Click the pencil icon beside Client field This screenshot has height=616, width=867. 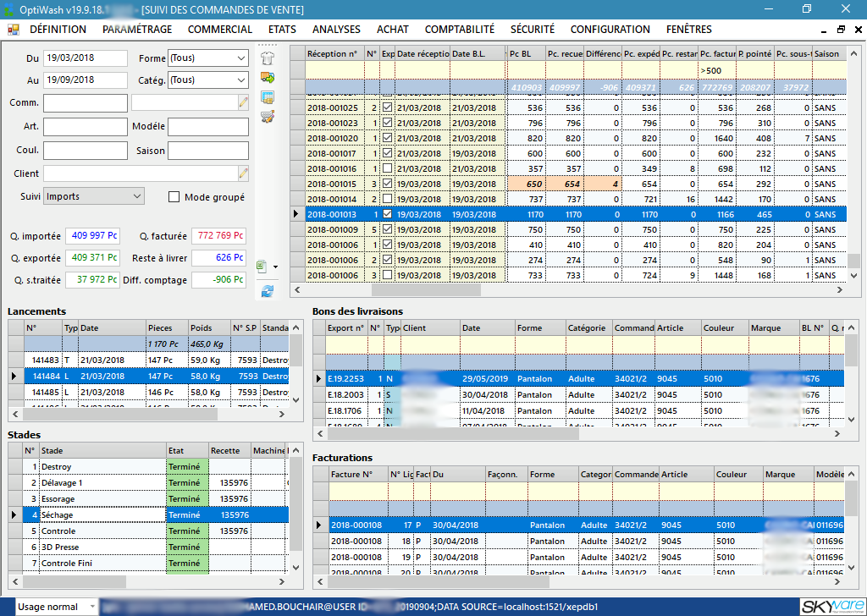(x=243, y=173)
